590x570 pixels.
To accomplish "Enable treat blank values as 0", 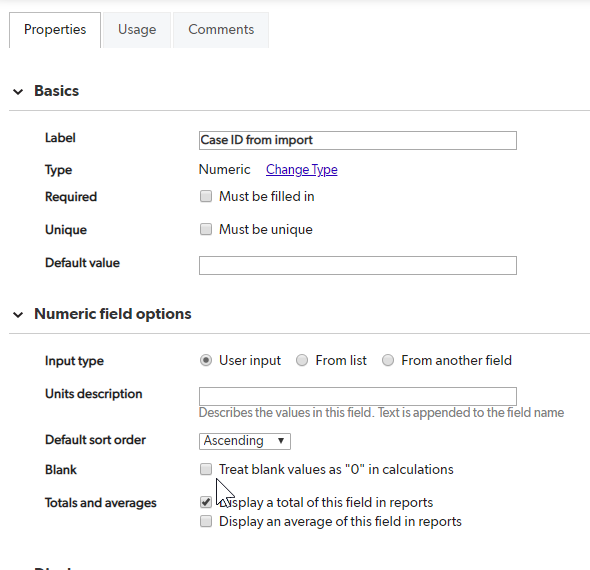I will click(x=206, y=469).
